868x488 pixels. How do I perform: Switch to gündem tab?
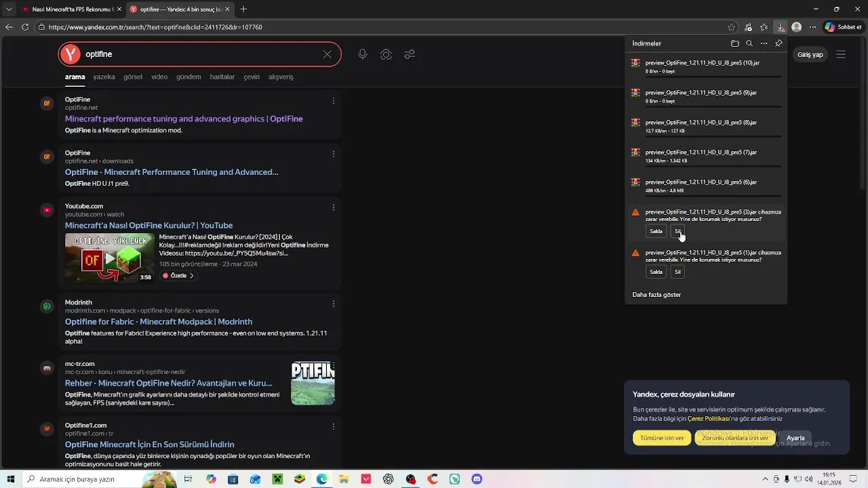pos(189,77)
